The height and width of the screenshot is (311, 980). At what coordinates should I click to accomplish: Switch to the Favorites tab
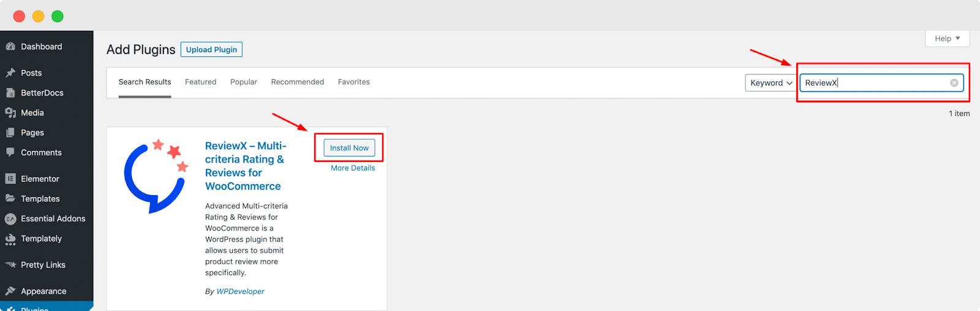354,82
